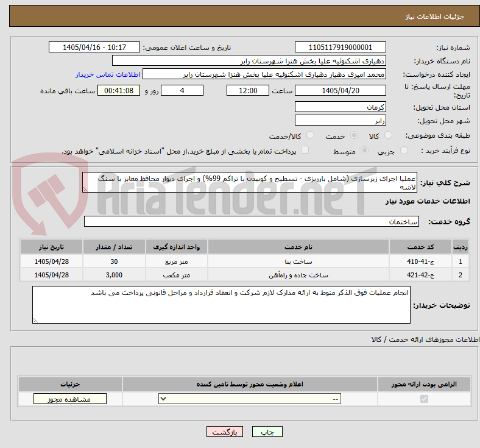
Task: Click the بازگشت back button
Action: [225, 432]
